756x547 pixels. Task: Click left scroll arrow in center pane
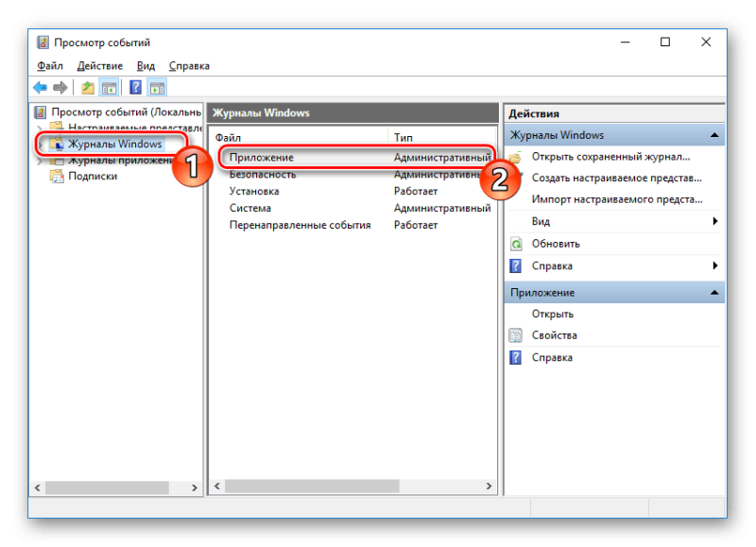point(217,486)
